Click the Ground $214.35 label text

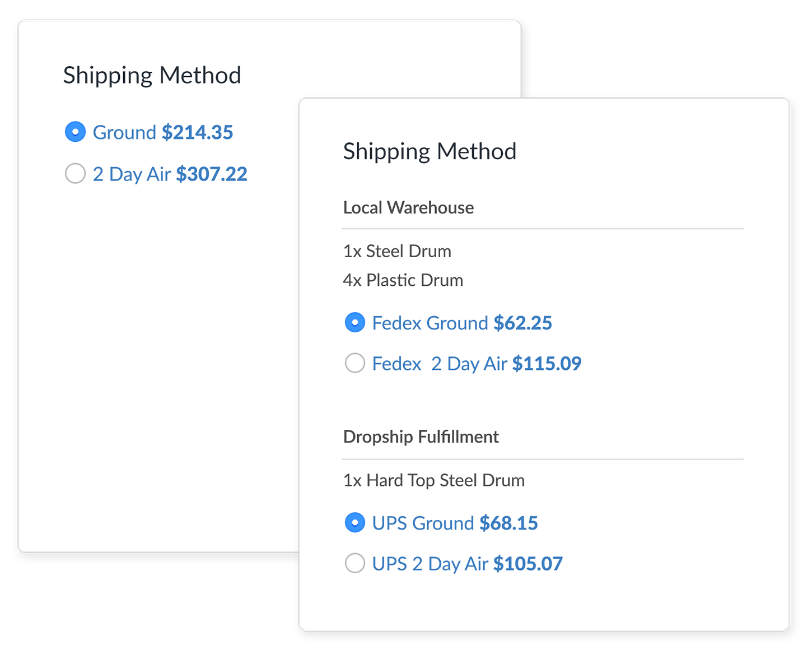click(x=163, y=132)
